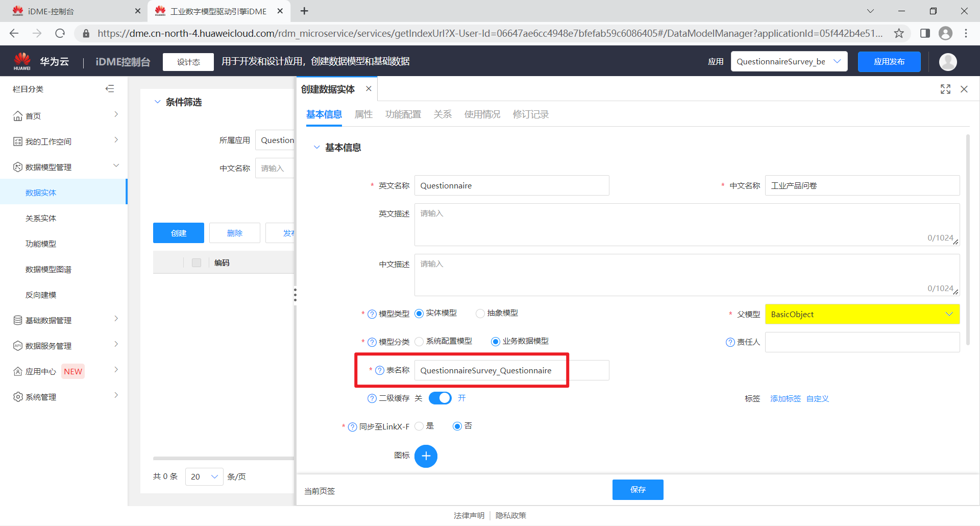Click the horizontal scrollbar under the table
Screen dimensions: 980x526
tap(224, 459)
